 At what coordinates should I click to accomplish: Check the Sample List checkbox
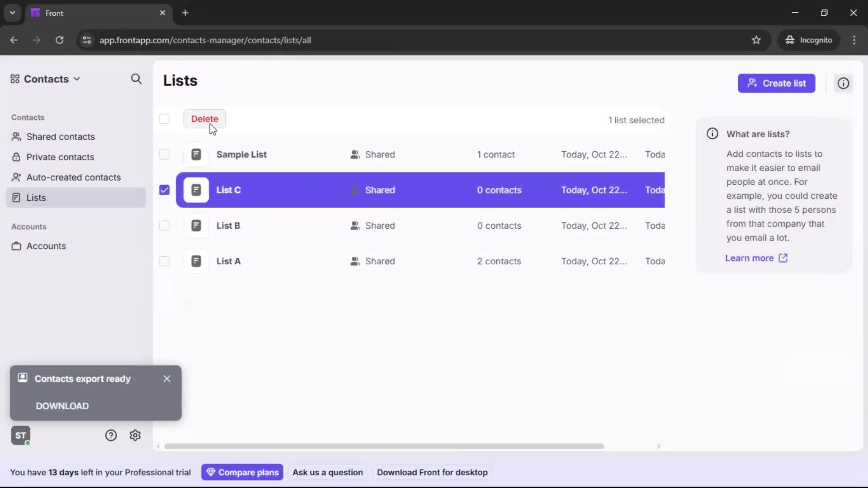(x=164, y=155)
